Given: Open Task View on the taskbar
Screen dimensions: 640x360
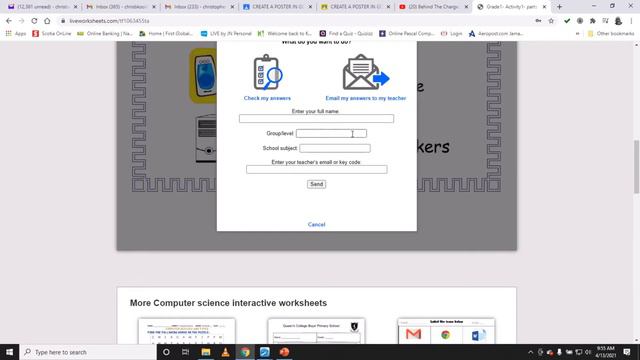Looking at the screenshot, I should tap(186, 352).
